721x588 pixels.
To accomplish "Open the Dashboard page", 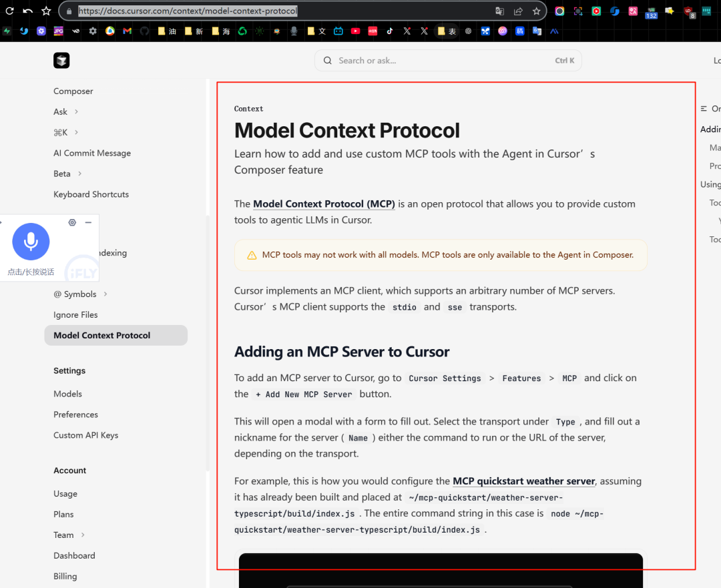I will [x=74, y=555].
